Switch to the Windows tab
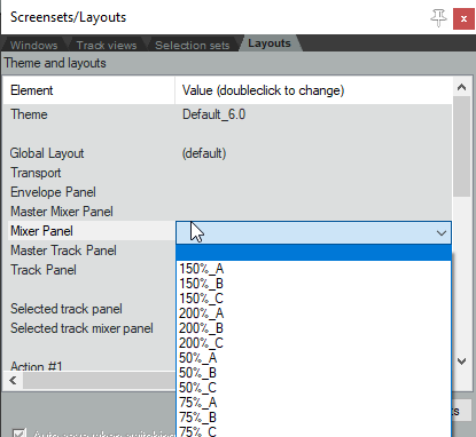The height and width of the screenshot is (437, 476). [34, 45]
